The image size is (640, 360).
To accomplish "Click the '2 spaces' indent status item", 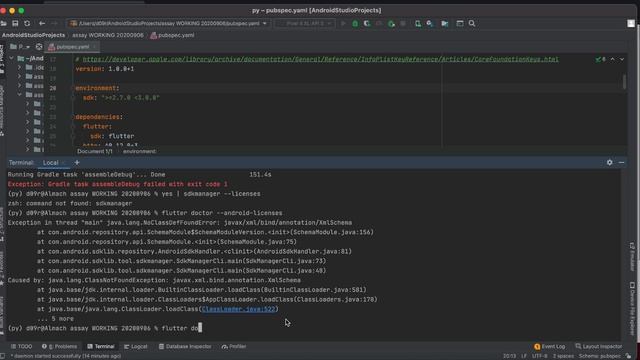I will pos(563,356).
